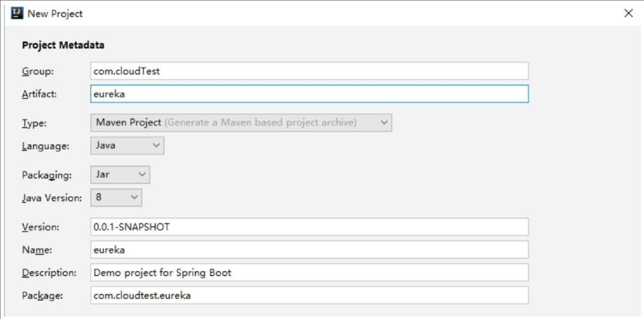Image resolution: width=644 pixels, height=319 pixels.
Task: Click the 'Package:' label
Action: (42, 296)
